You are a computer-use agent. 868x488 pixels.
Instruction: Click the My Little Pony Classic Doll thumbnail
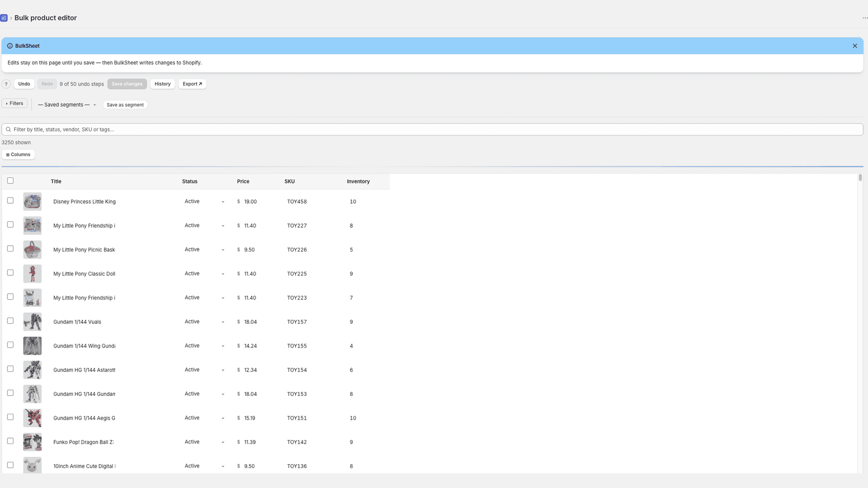coord(33,274)
